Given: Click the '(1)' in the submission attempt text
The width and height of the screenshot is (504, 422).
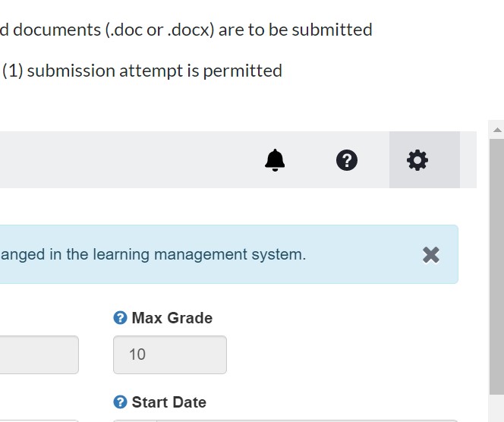Looking at the screenshot, I should (13, 71).
